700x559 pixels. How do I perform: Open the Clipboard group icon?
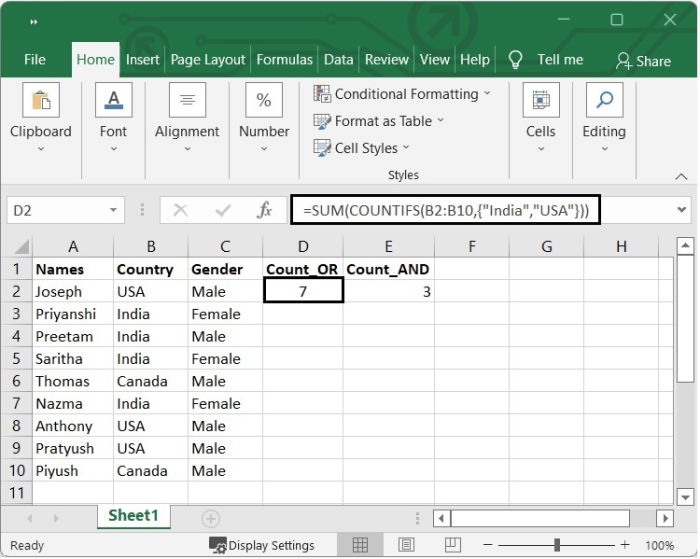41,101
